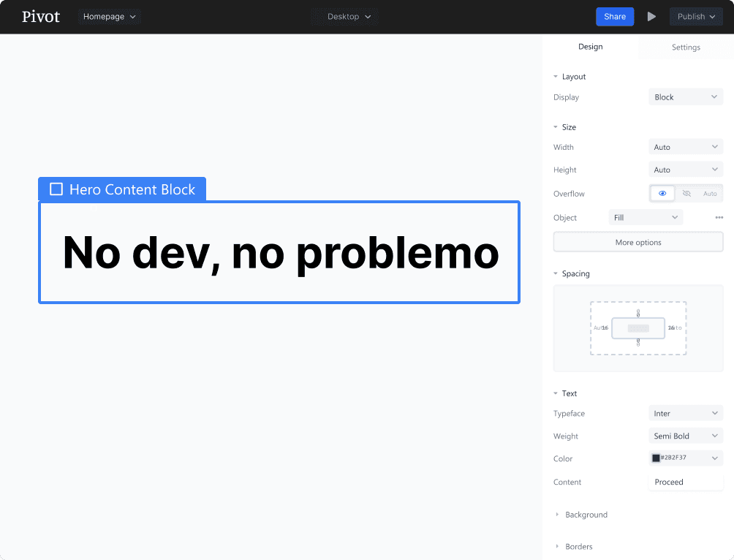Click the text color swatch #2B2F37
The image size is (734, 560).
(x=656, y=458)
